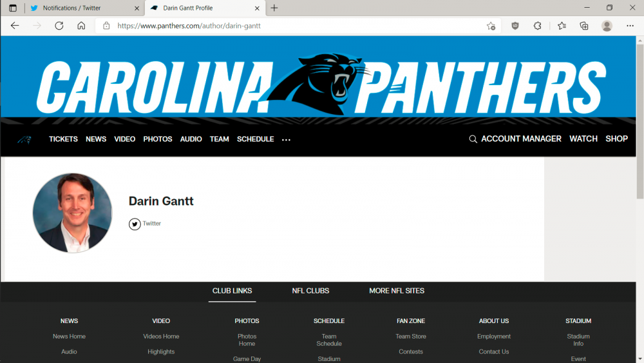
Task: Expand the three-dot more navigation menu
Action: tap(287, 139)
